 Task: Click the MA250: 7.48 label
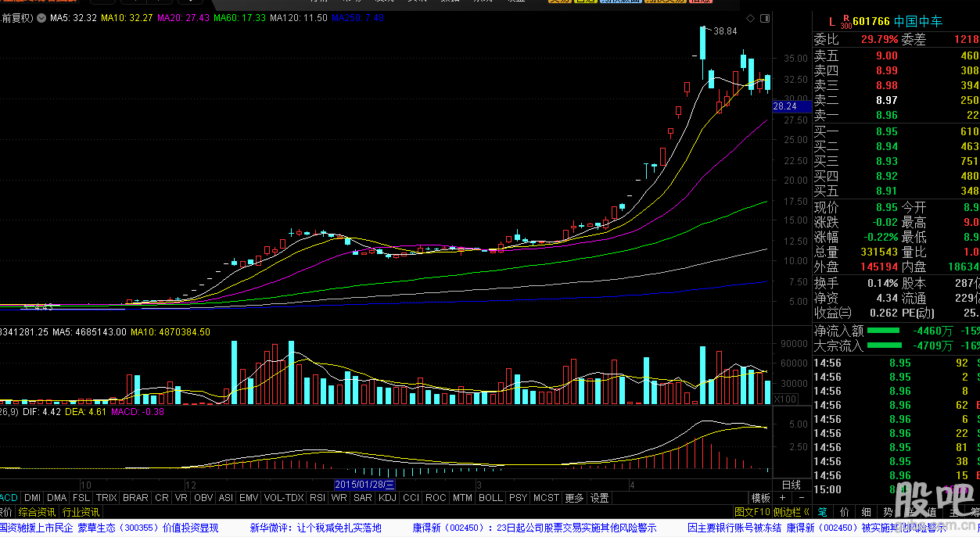pos(357,17)
